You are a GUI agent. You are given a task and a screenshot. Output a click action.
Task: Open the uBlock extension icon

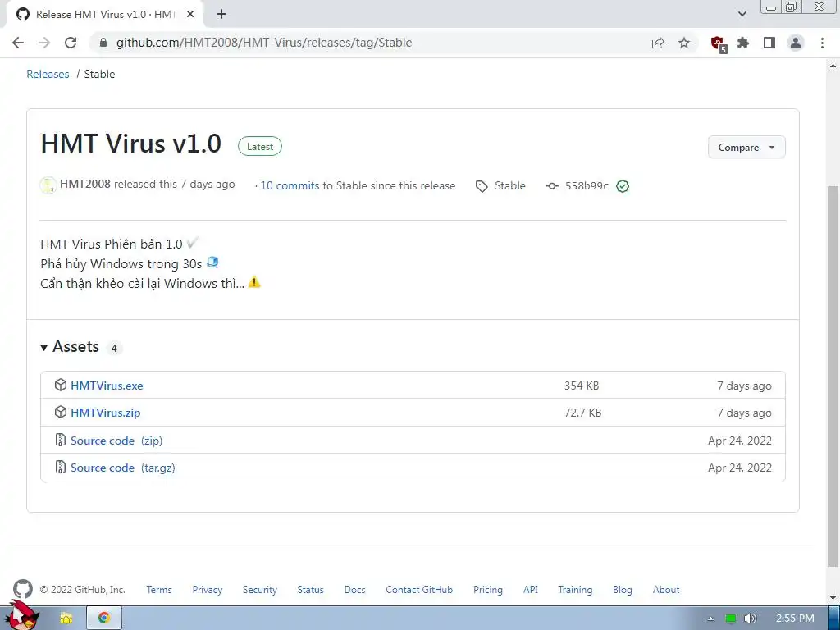(719, 44)
